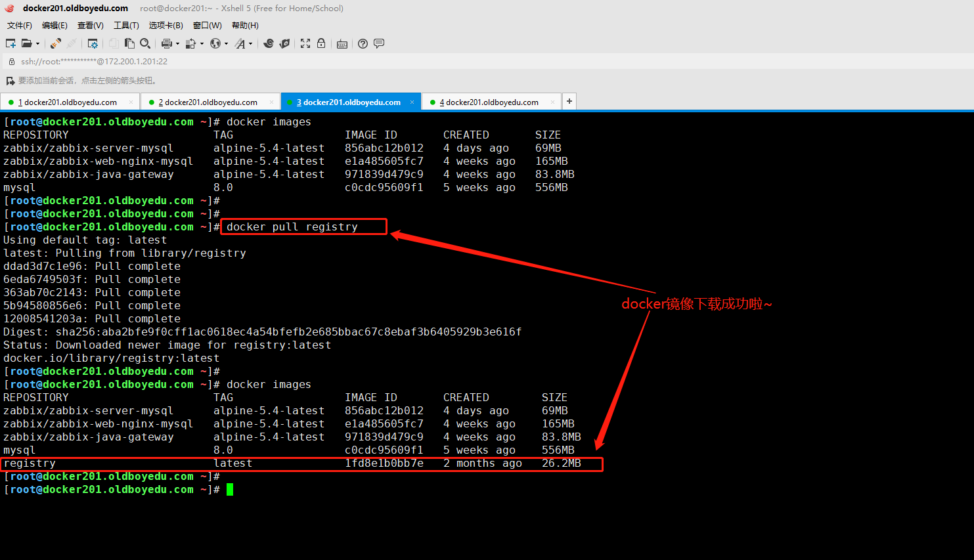Switch to session tab 4 docker201.oldboyedu.com

pos(489,102)
